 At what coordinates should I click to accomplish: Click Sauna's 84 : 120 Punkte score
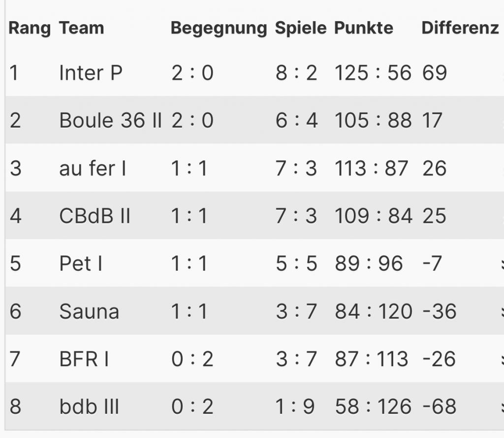(374, 312)
